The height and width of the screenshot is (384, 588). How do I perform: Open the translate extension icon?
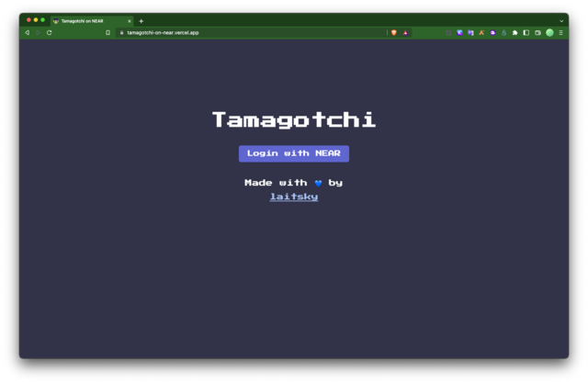click(x=470, y=33)
